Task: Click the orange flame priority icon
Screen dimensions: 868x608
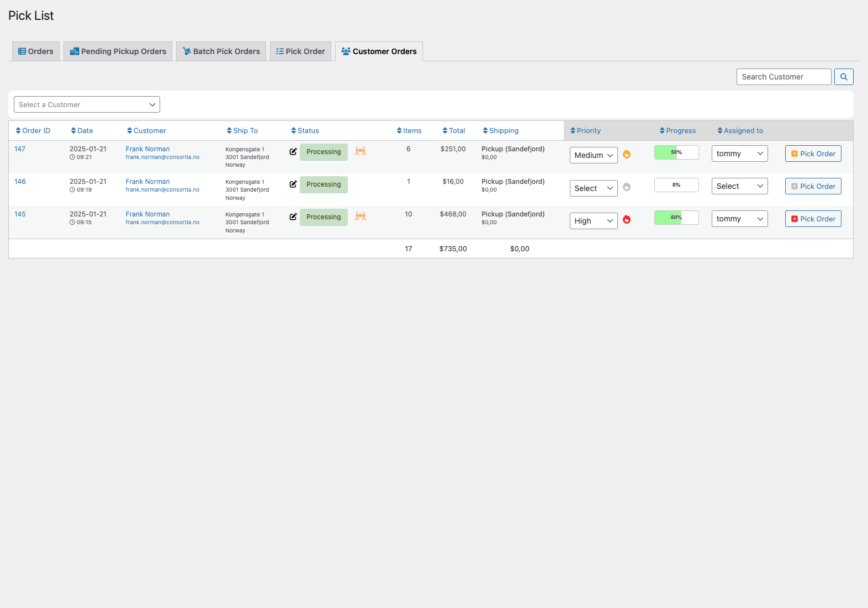Action: 627,155
